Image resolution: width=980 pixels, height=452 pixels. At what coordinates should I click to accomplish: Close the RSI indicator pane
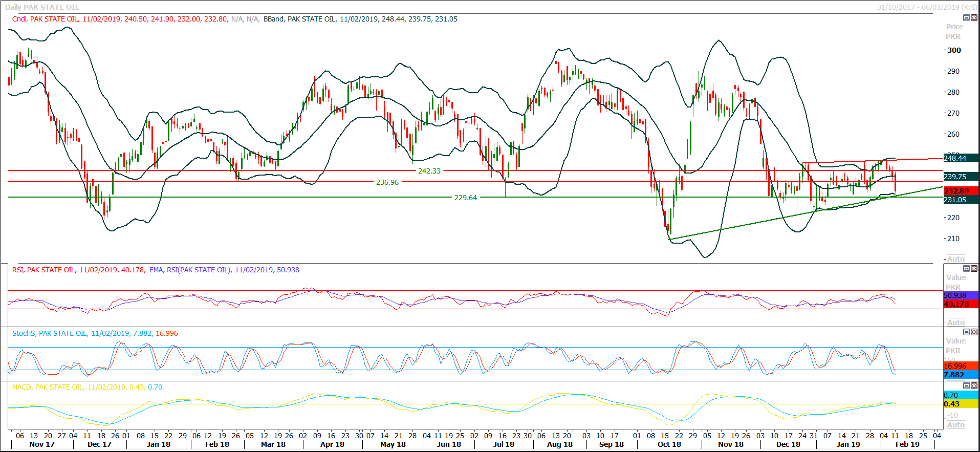coord(974,269)
